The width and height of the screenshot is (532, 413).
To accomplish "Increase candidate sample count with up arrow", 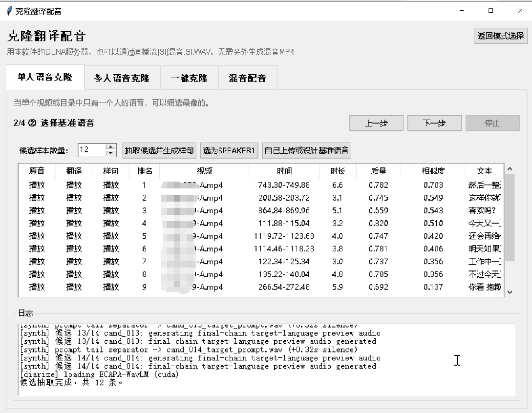I will [x=110, y=147].
